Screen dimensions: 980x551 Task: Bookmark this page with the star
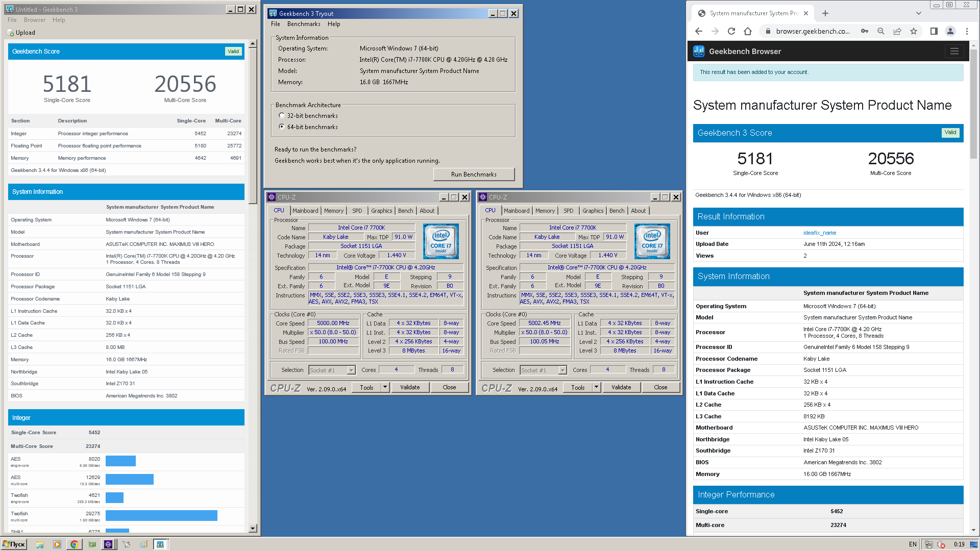(914, 31)
